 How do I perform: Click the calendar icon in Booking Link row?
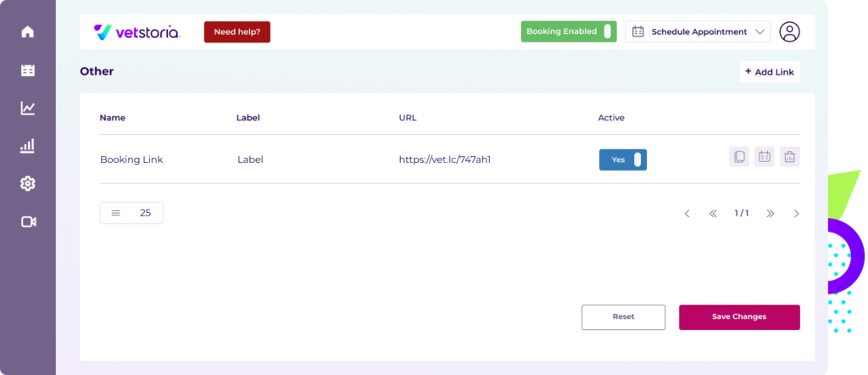coord(764,157)
